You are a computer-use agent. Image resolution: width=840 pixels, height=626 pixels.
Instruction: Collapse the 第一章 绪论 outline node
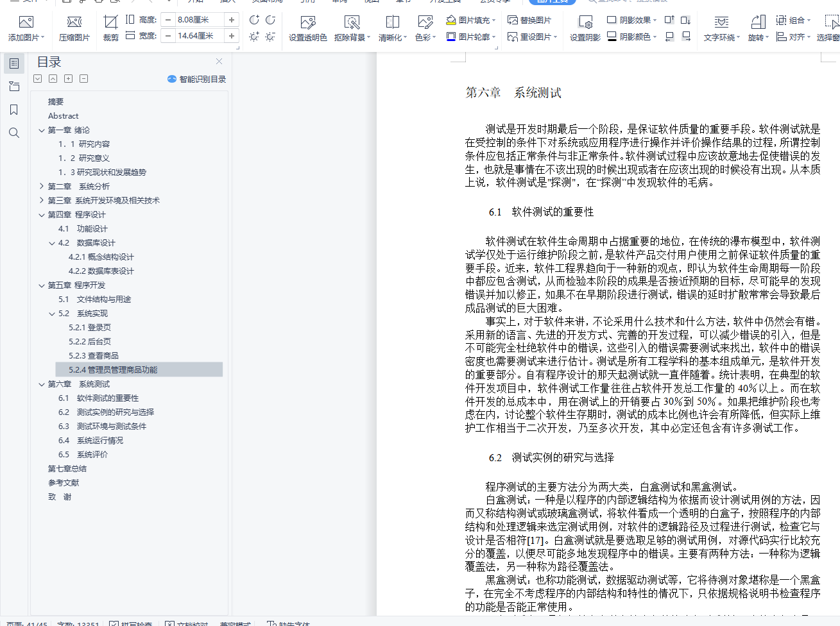(42, 130)
